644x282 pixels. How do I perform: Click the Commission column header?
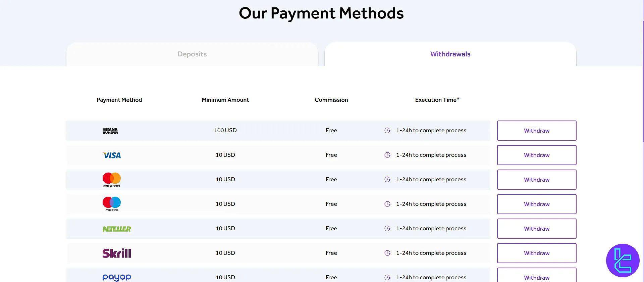(x=331, y=100)
